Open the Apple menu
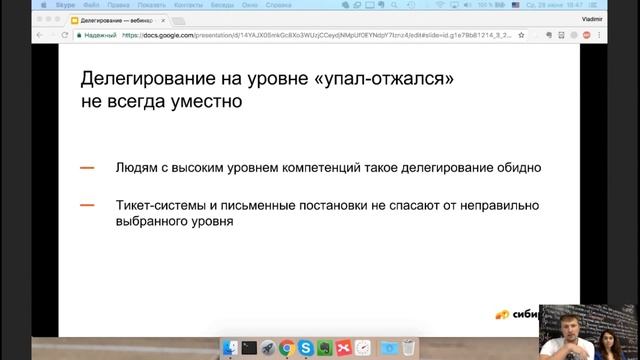The image size is (640, 360). pos(44,5)
